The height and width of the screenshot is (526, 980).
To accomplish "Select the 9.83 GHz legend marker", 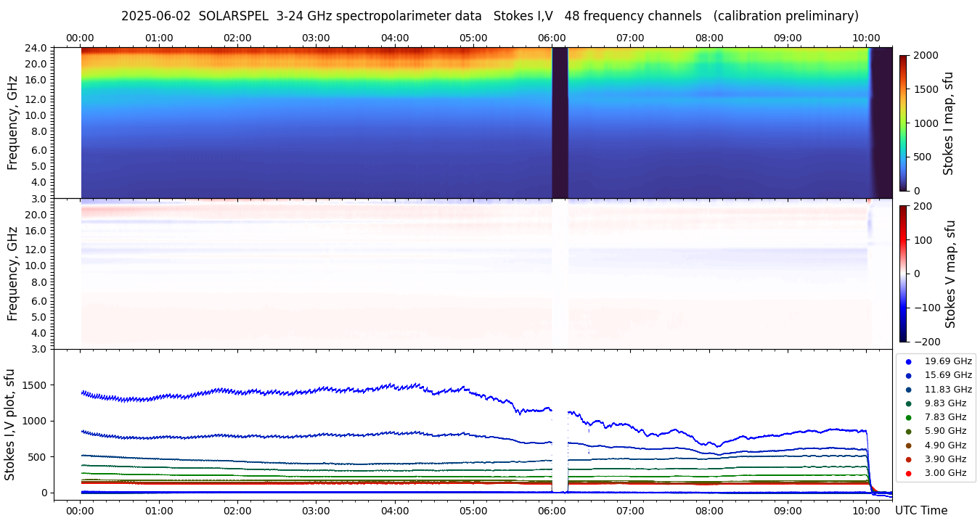I will [908, 403].
